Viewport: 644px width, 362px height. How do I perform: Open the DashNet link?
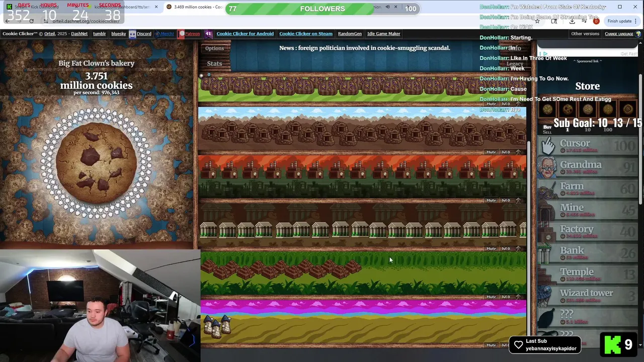(x=79, y=34)
